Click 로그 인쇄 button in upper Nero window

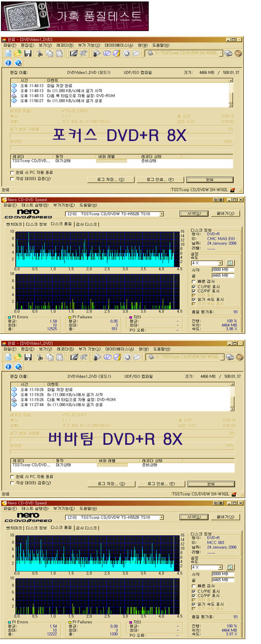(160, 179)
